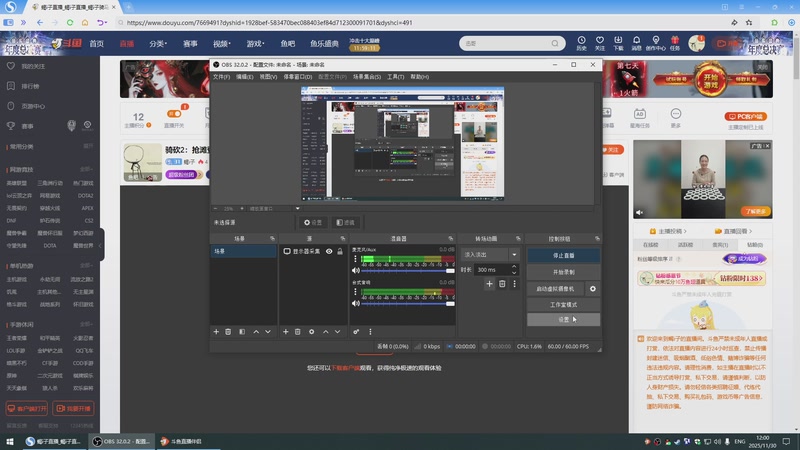Expand the 分类 menu in Douyu nav
The height and width of the screenshot is (450, 800).
158,44
